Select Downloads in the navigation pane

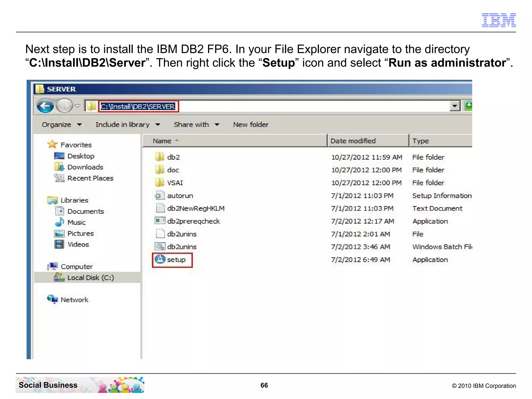(85, 167)
